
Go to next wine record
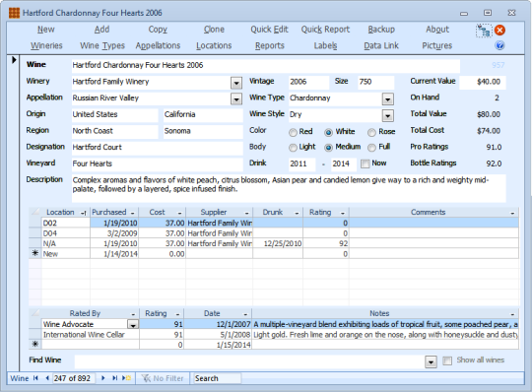click(103, 378)
